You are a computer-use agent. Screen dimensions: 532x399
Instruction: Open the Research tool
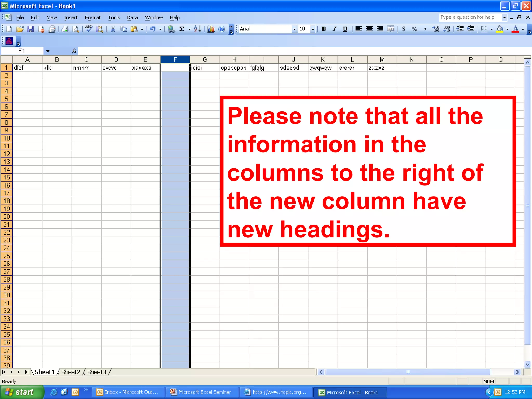coord(99,29)
